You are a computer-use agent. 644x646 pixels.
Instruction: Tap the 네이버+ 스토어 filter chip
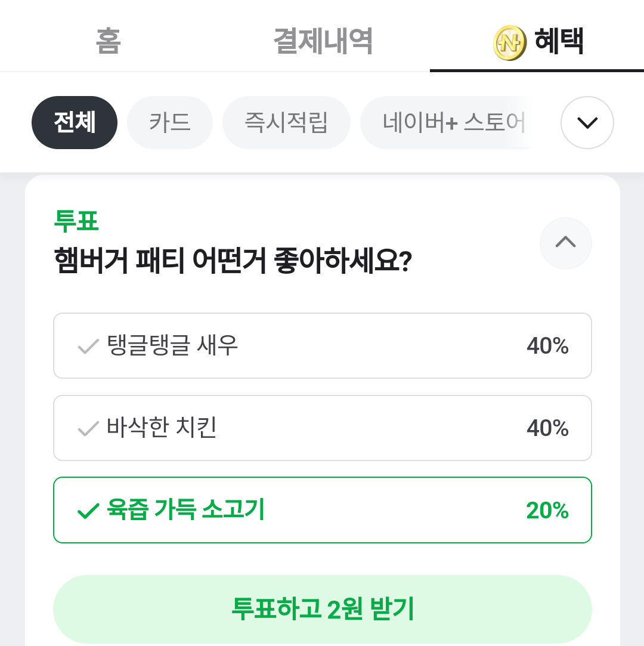tap(453, 122)
